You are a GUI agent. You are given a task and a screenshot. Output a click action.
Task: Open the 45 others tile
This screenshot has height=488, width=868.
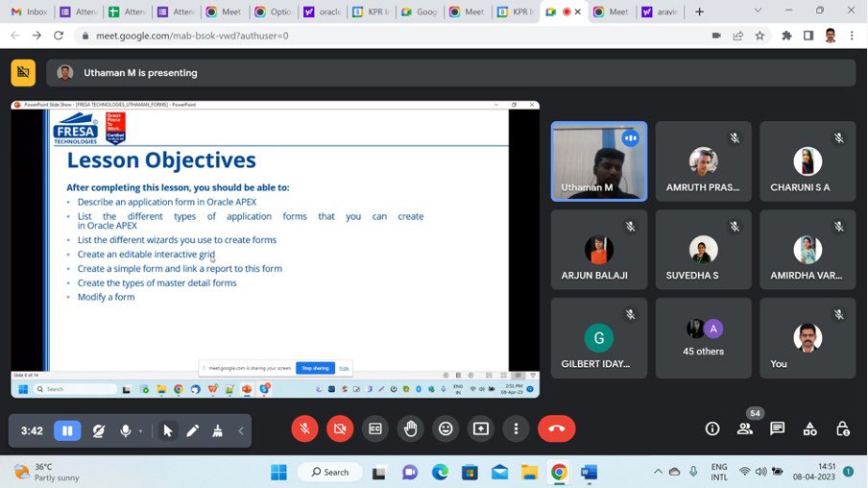(x=704, y=338)
